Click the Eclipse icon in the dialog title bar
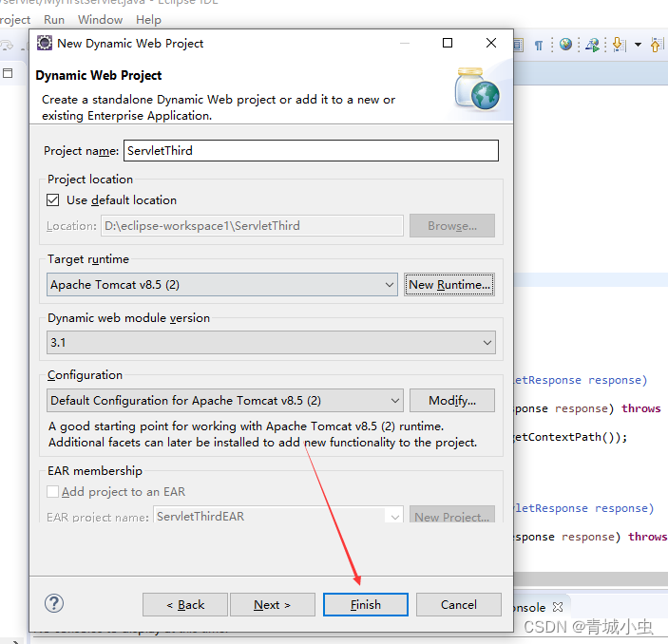 (x=45, y=43)
